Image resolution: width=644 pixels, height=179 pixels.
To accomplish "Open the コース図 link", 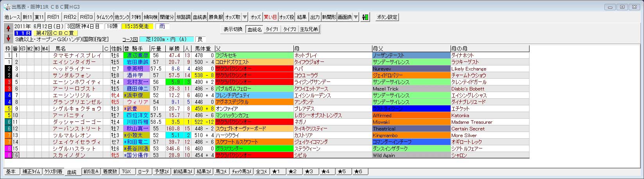I will click(130, 40).
